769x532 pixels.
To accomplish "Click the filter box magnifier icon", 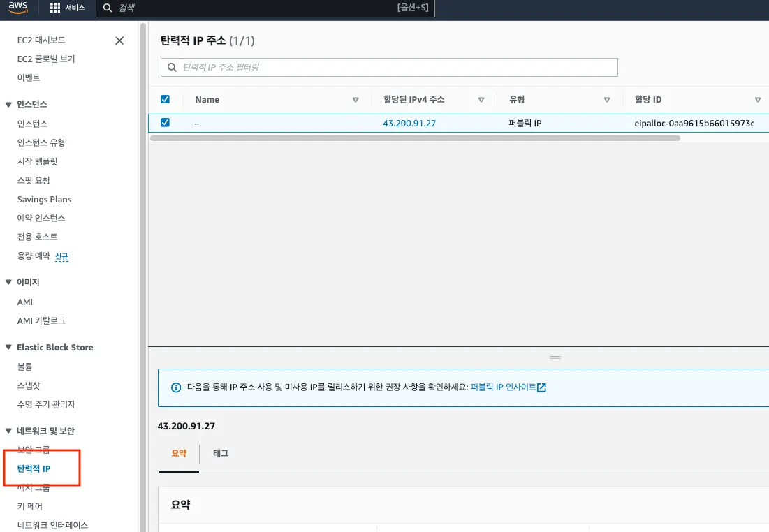I will click(x=172, y=67).
